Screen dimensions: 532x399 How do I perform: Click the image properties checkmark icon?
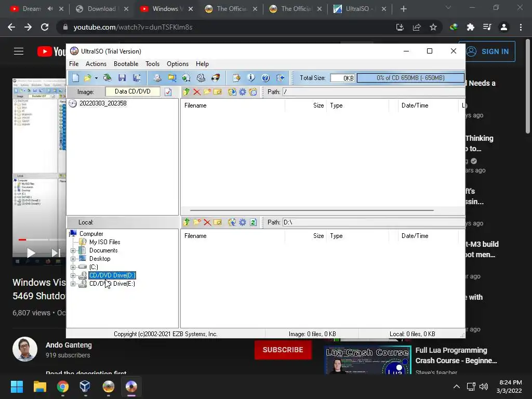tap(168, 92)
